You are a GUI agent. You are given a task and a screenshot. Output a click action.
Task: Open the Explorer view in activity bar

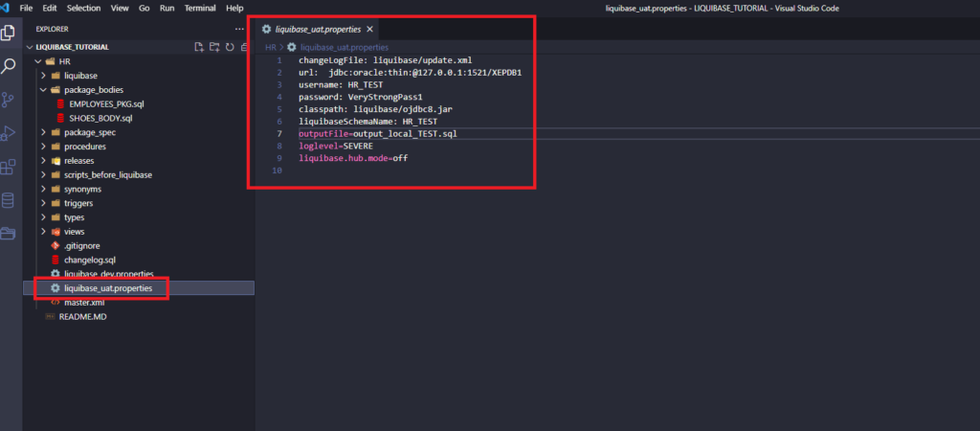(8, 33)
